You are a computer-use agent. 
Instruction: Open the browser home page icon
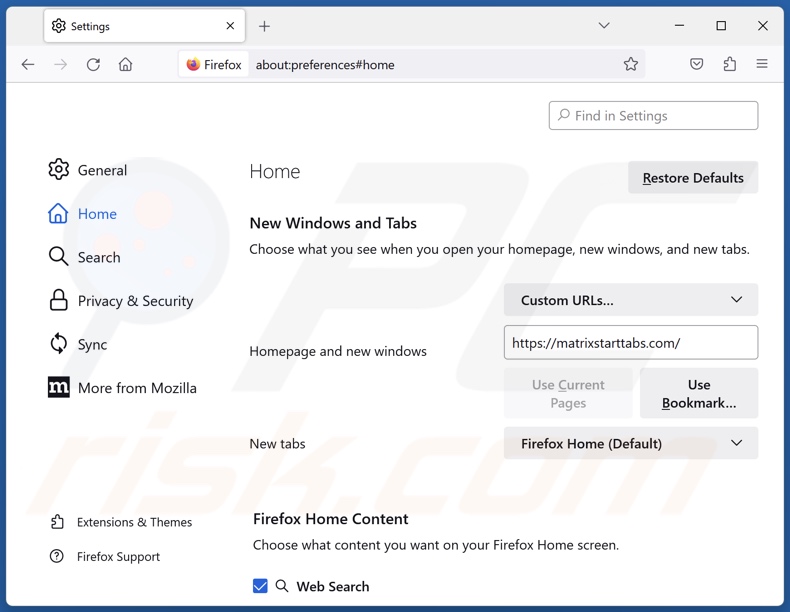pos(125,64)
